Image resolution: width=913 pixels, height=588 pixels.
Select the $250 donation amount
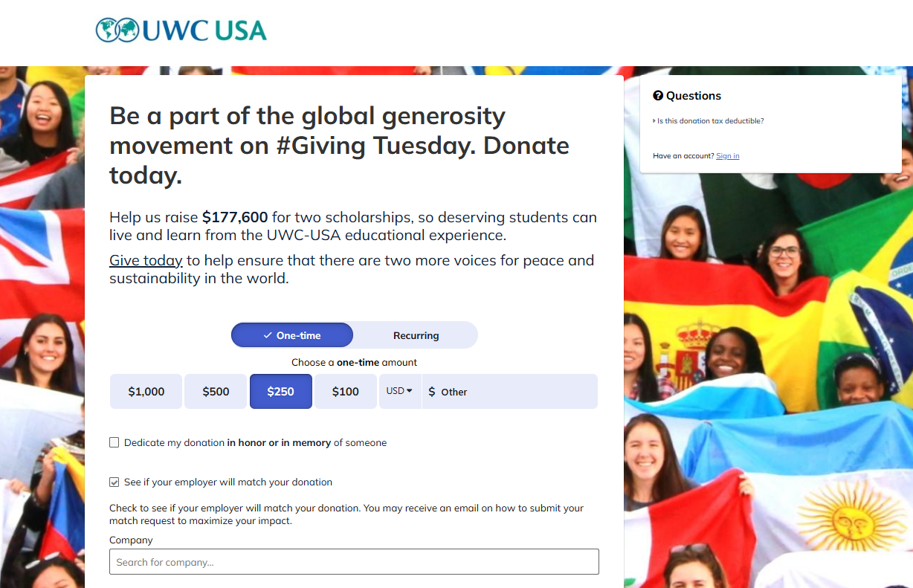coord(281,392)
